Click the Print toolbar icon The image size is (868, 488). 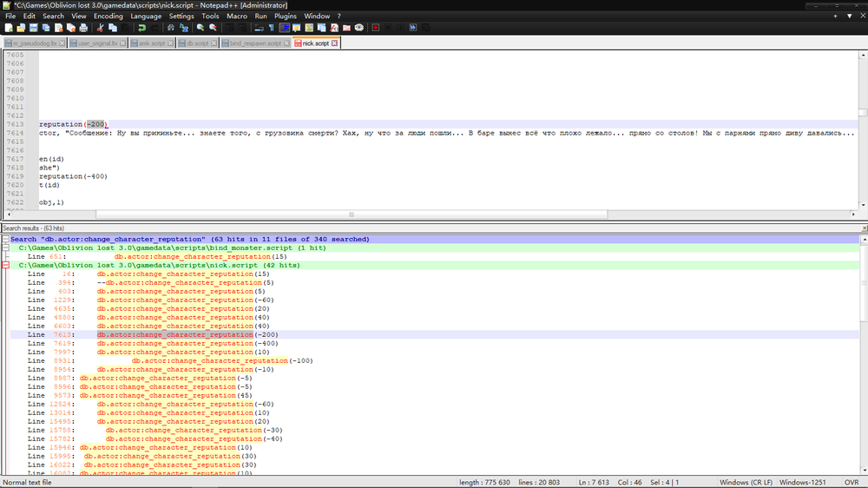click(83, 28)
